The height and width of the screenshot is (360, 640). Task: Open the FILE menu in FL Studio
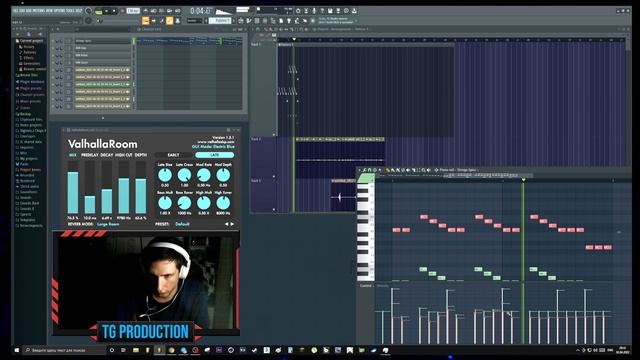pyautogui.click(x=15, y=11)
